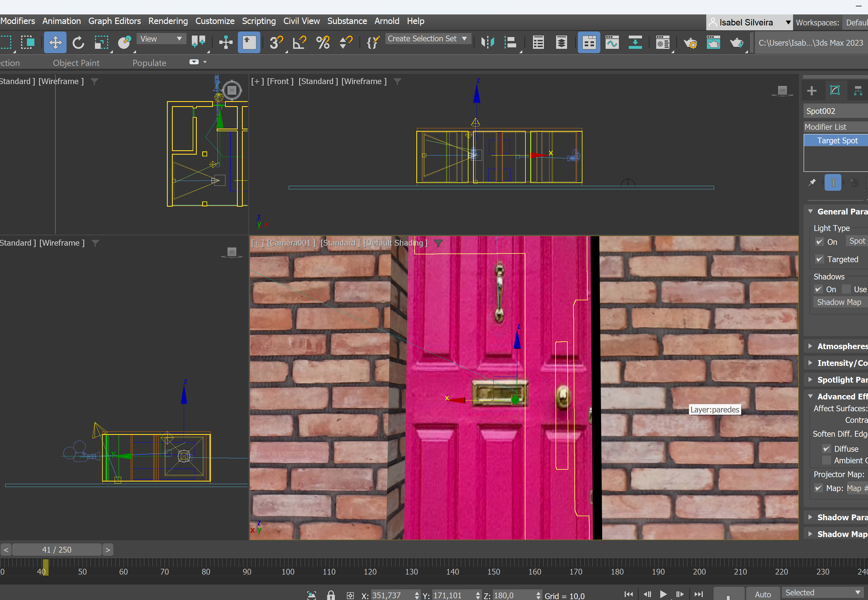Open the Render Setup teapot icon
This screenshot has height=600, width=868.
[x=690, y=42]
